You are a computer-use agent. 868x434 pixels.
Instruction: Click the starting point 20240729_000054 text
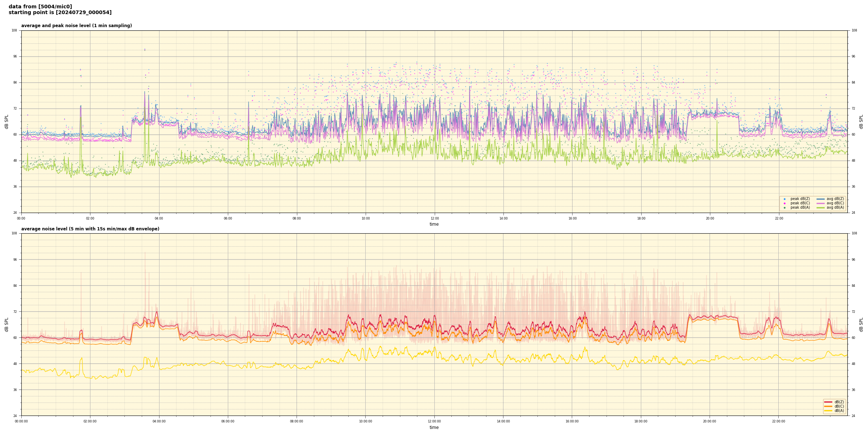pyautogui.click(x=60, y=13)
